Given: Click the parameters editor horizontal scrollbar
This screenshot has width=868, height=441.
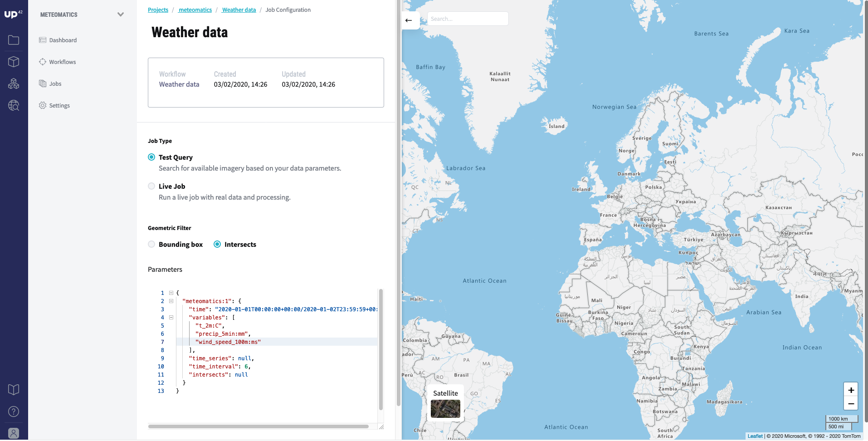Looking at the screenshot, I should click(258, 426).
